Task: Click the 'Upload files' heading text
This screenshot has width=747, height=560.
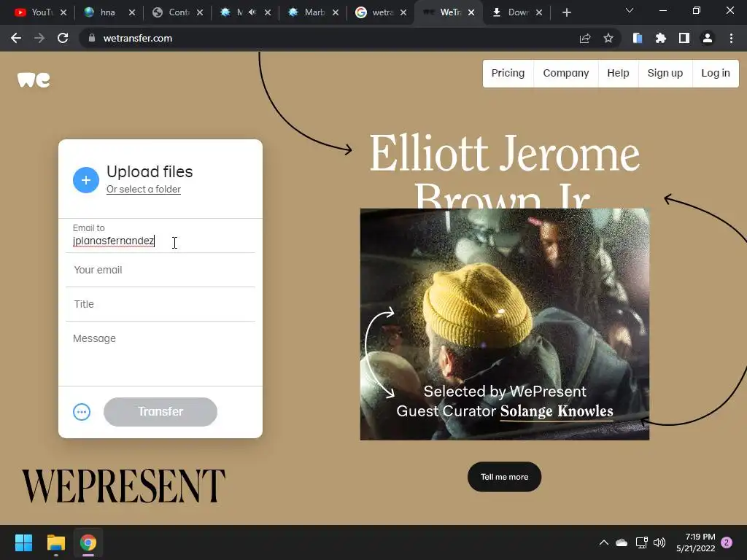Action: pyautogui.click(x=150, y=171)
